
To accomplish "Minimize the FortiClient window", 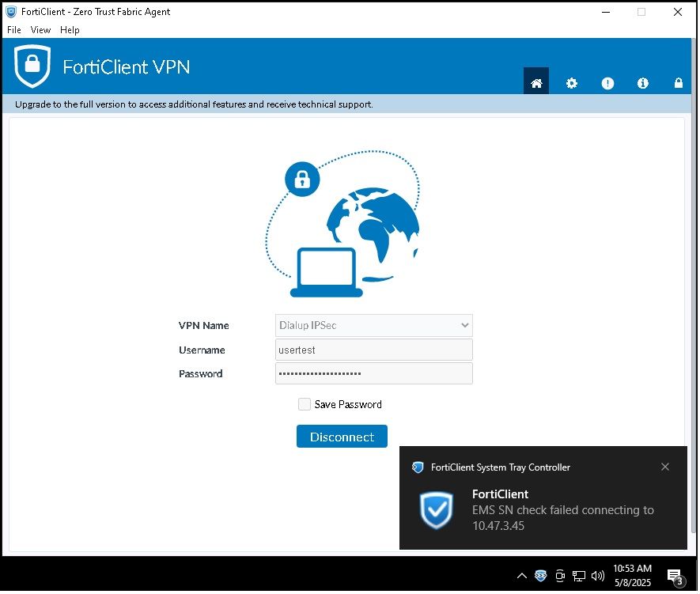I will pos(607,12).
